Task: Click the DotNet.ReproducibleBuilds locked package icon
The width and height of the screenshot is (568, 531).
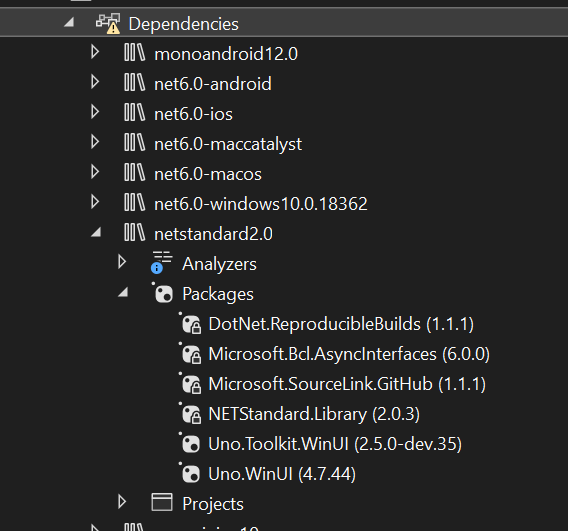Action: 191,323
